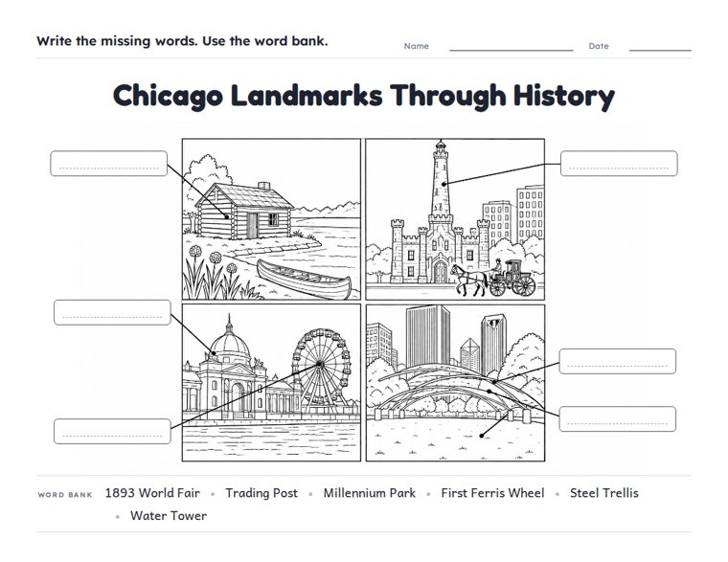Click the answer box labeling the log cabin
The width and height of the screenshot is (728, 562).
108,164
